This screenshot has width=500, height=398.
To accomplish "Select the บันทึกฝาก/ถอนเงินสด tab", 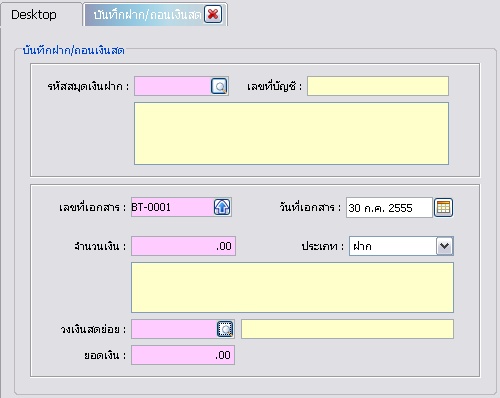I will tap(147, 15).
